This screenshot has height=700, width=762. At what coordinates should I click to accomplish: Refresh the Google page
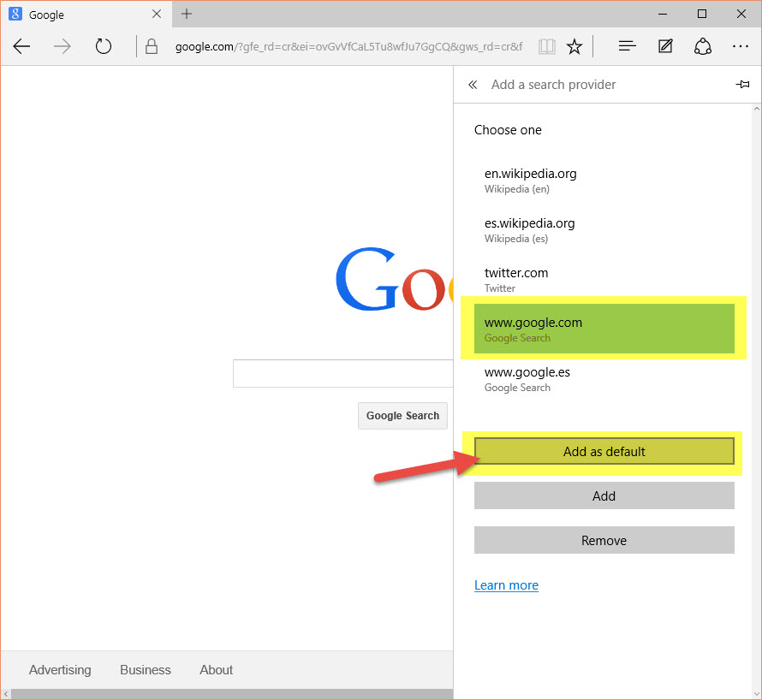coord(103,46)
